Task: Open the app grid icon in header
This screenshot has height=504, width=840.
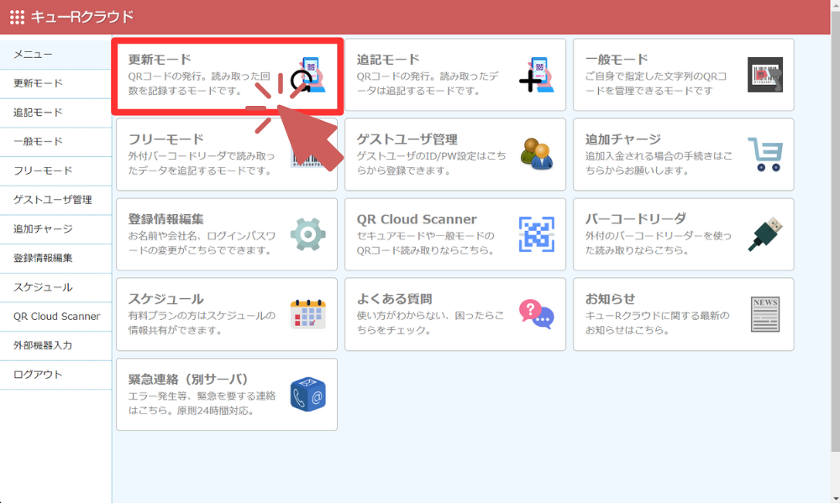Action: pyautogui.click(x=17, y=17)
